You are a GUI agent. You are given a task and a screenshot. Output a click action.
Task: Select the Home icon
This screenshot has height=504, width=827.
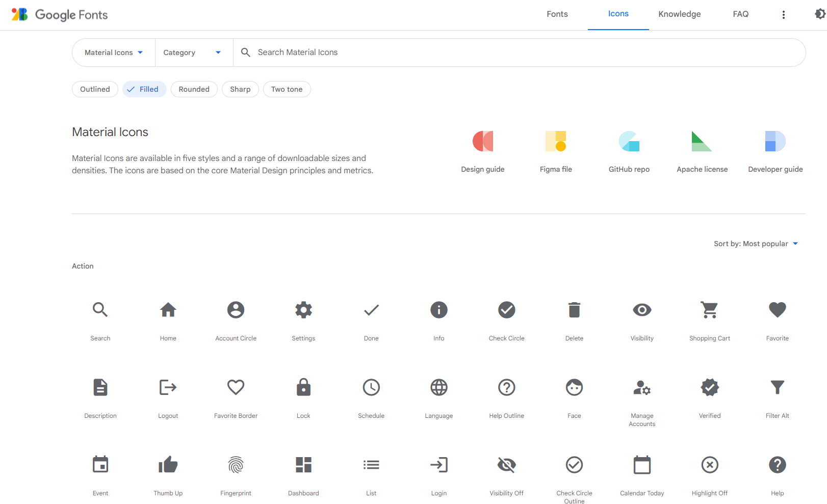[x=168, y=310]
